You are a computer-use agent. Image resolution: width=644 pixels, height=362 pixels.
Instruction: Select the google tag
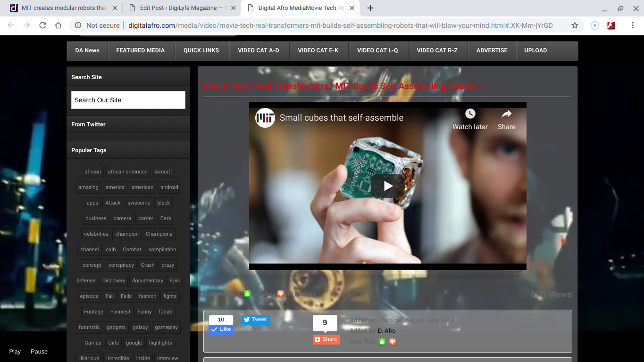[134, 343]
